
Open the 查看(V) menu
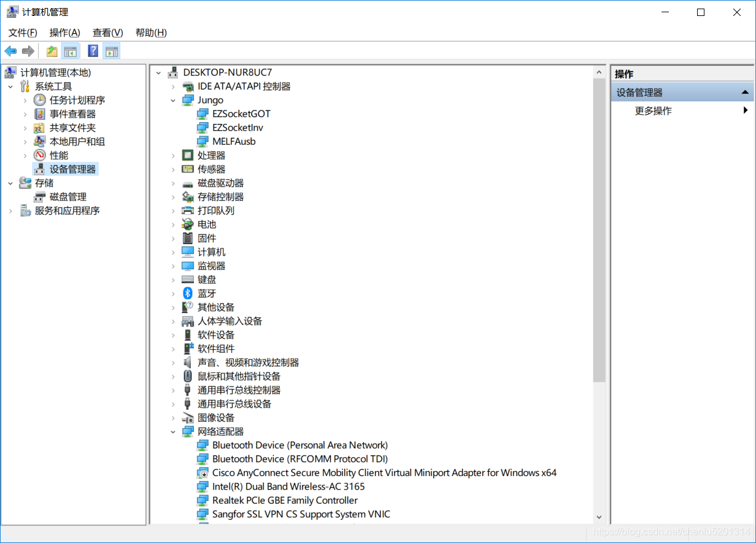[108, 33]
